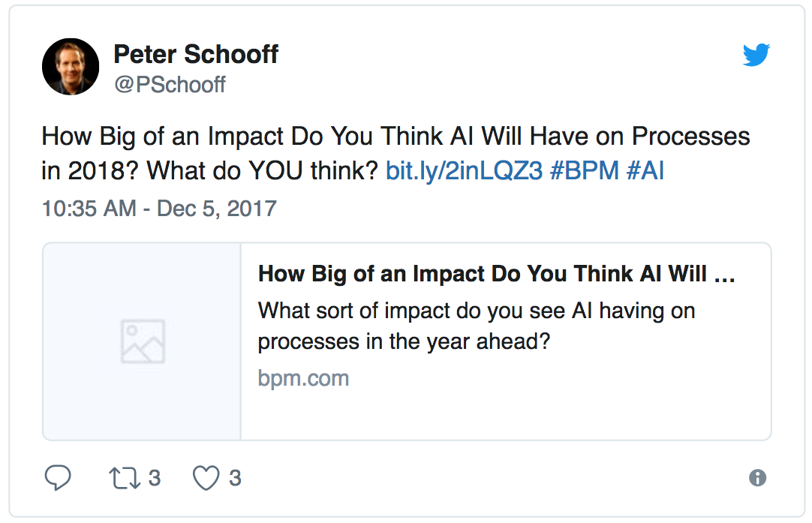Open the tweet info icon
Image resolution: width=812 pixels, height=523 pixels.
point(757,478)
